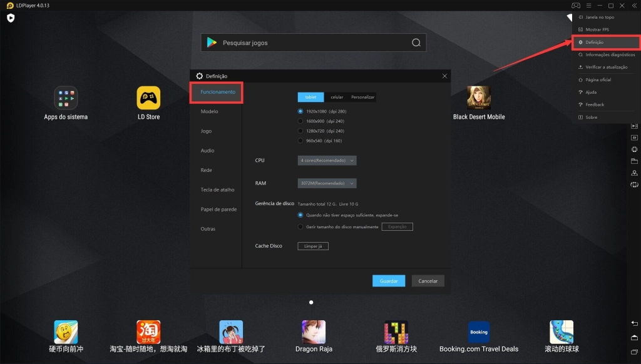Expand the RAM size dropdown
Viewport: 641px width, 364px height.
tap(327, 183)
